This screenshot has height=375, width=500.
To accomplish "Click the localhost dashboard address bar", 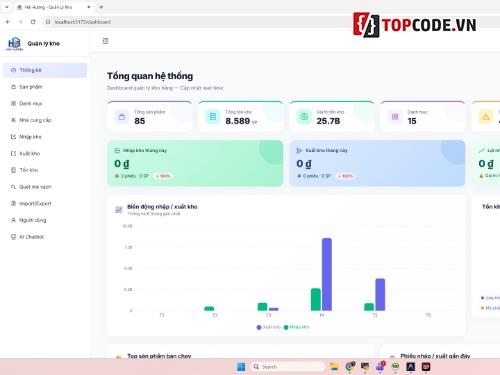I will 197,22.
